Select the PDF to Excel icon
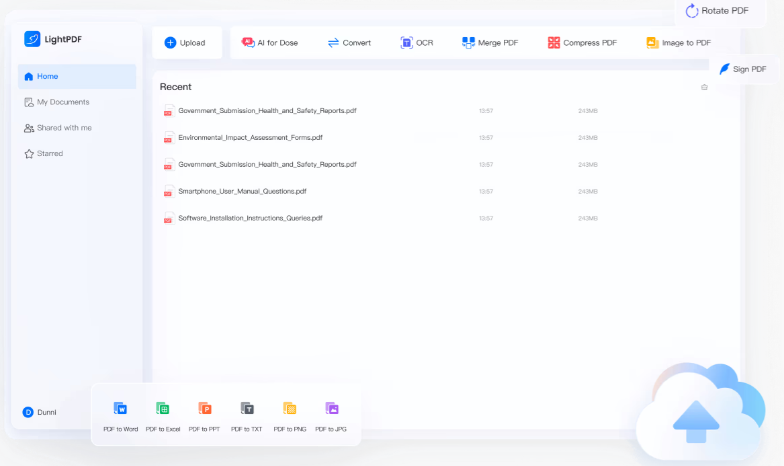This screenshot has width=784, height=466. tap(162, 408)
